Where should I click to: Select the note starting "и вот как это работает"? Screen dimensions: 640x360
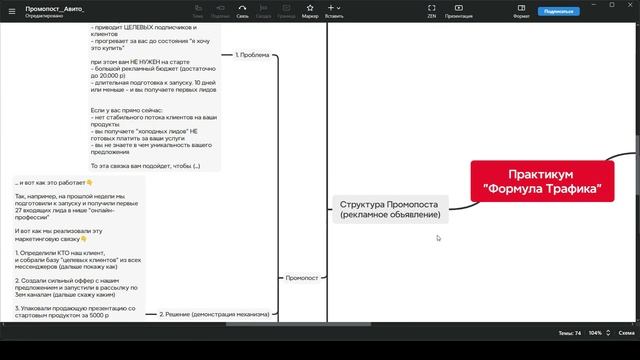click(78, 249)
